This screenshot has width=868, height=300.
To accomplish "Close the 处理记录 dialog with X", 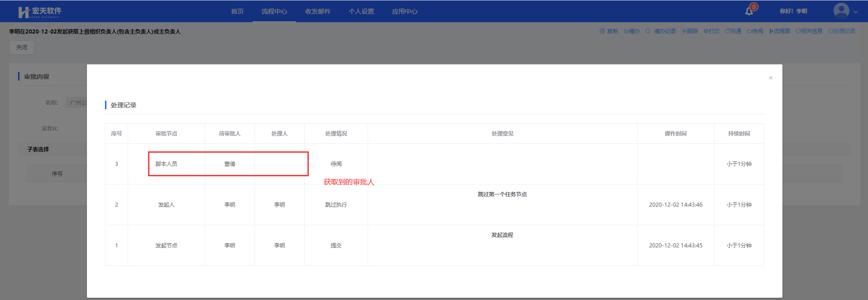I will 770,78.
